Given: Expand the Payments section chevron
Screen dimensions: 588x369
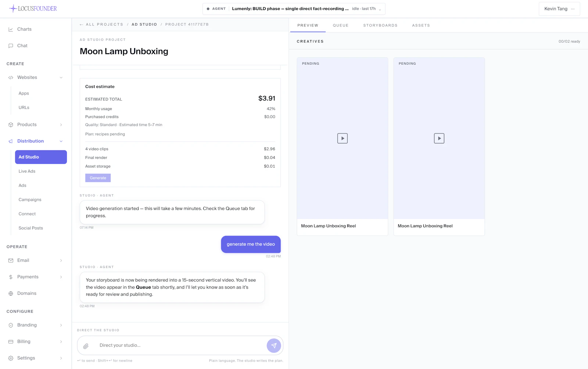Looking at the screenshot, I should 61,277.
